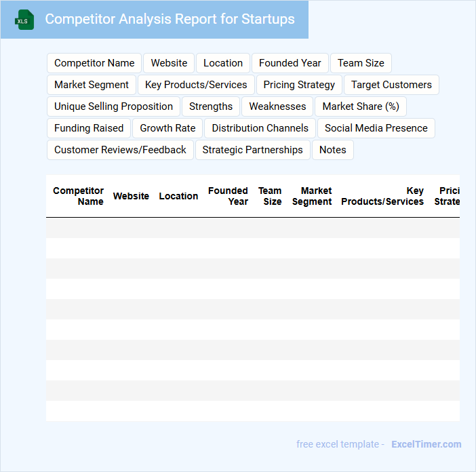Screen dimensions: 476x472
Task: Click the first empty table row
Action: coord(252,228)
